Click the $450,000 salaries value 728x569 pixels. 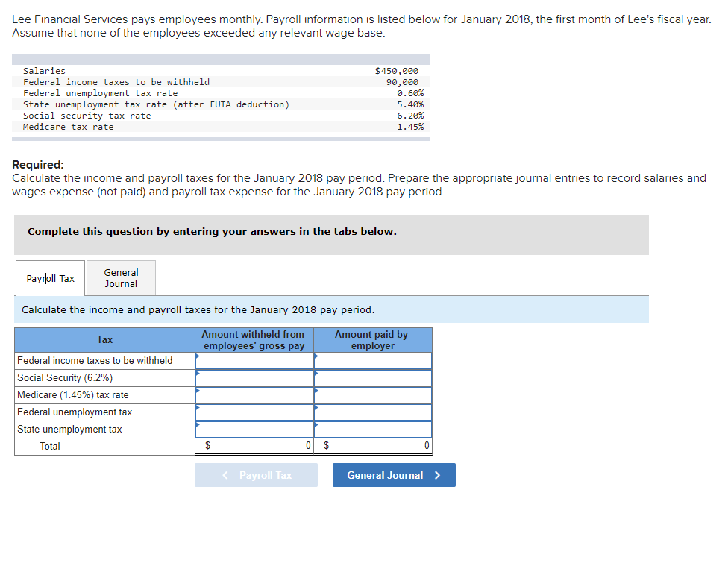tap(397, 71)
